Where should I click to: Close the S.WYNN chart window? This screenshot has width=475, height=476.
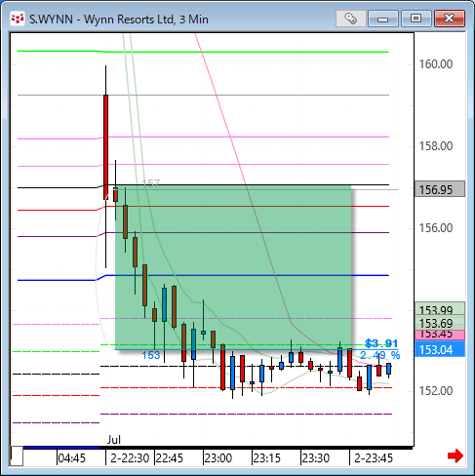(x=450, y=19)
